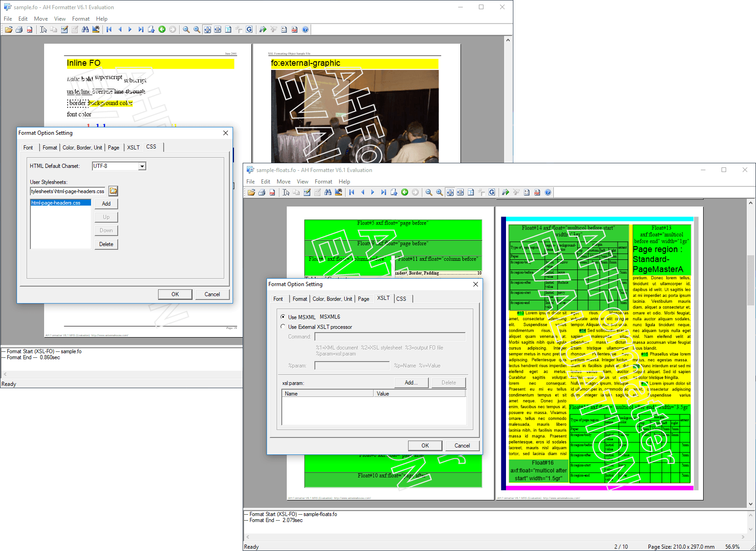Switch to the CSS tab in XSLT dialog
This screenshot has height=551, width=756.
point(401,299)
